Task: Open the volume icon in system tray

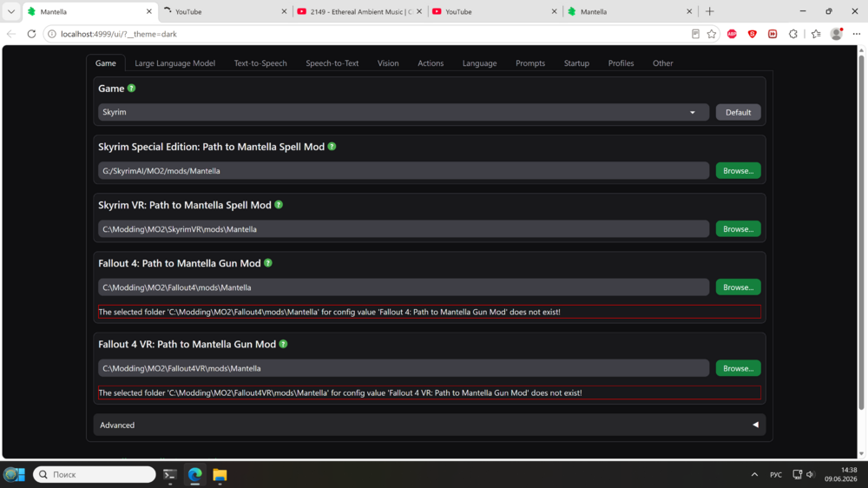Action: (811, 475)
